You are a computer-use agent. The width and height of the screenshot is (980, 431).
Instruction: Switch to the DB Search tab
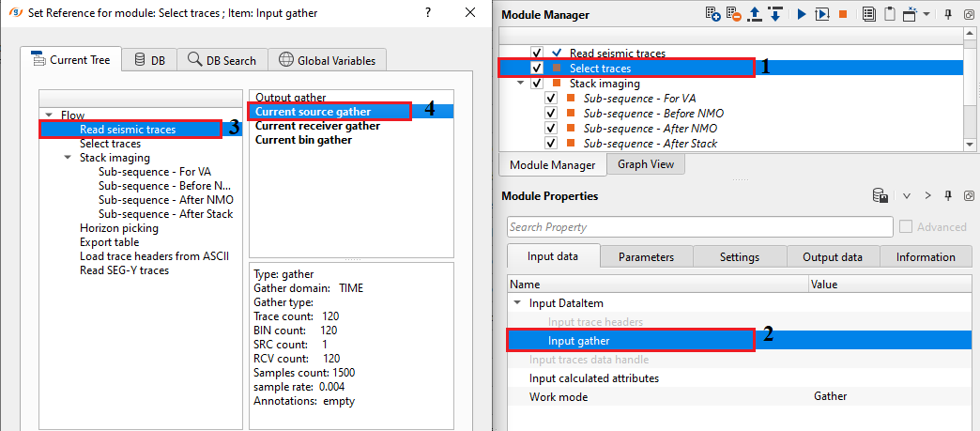pyautogui.click(x=222, y=60)
